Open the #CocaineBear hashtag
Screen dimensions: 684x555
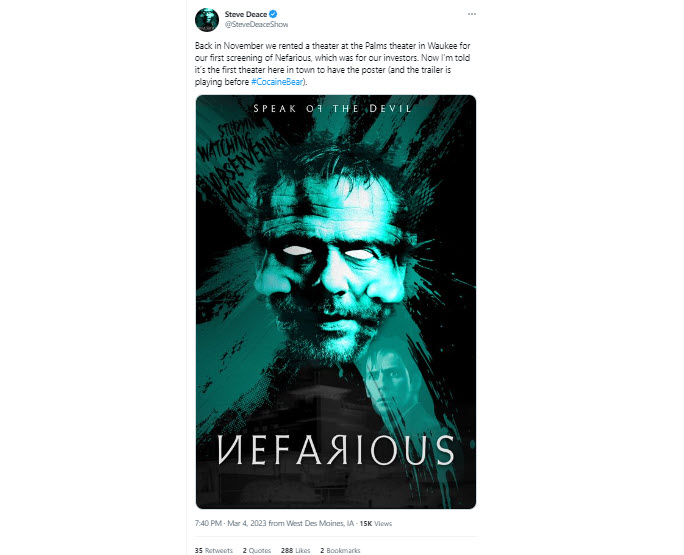[277, 82]
